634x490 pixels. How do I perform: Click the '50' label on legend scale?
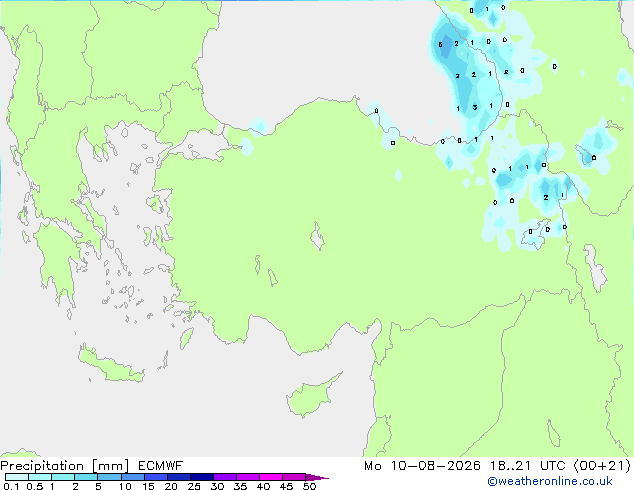click(x=309, y=486)
